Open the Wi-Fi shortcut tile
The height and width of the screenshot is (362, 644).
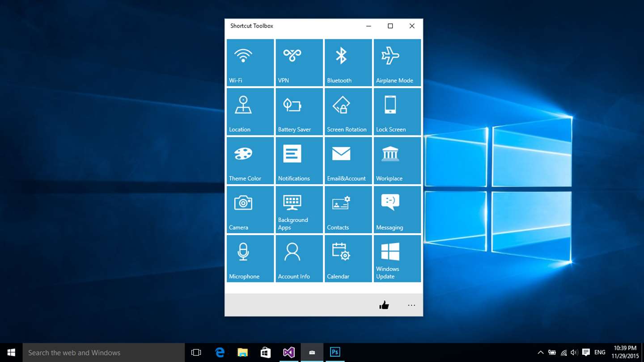click(x=250, y=63)
